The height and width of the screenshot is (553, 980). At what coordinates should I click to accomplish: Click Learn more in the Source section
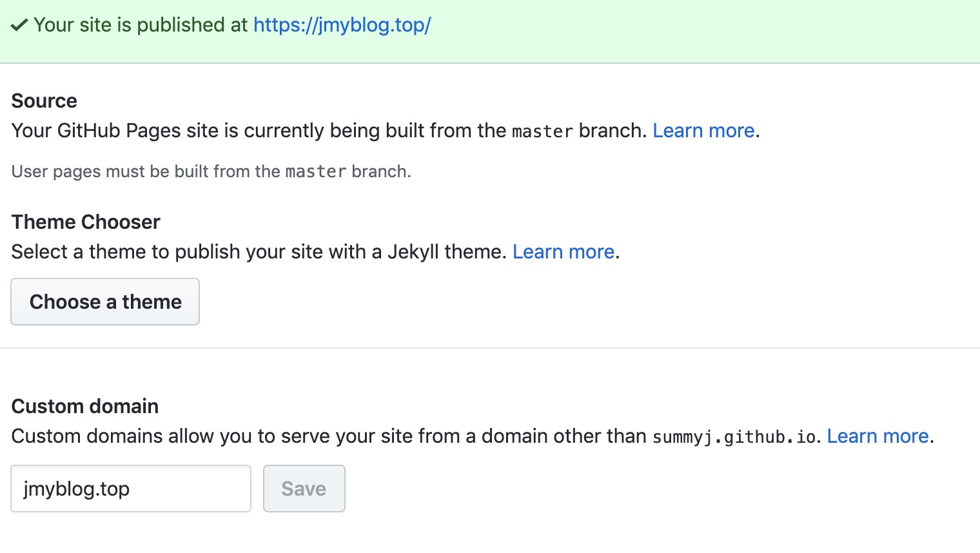[703, 131]
